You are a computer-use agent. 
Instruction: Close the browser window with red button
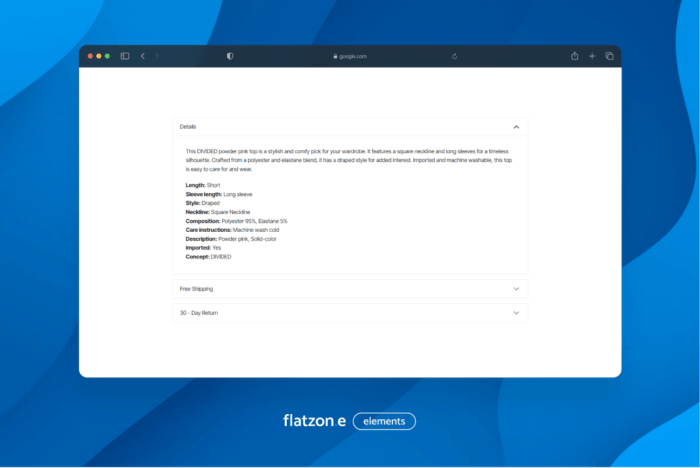(x=90, y=56)
